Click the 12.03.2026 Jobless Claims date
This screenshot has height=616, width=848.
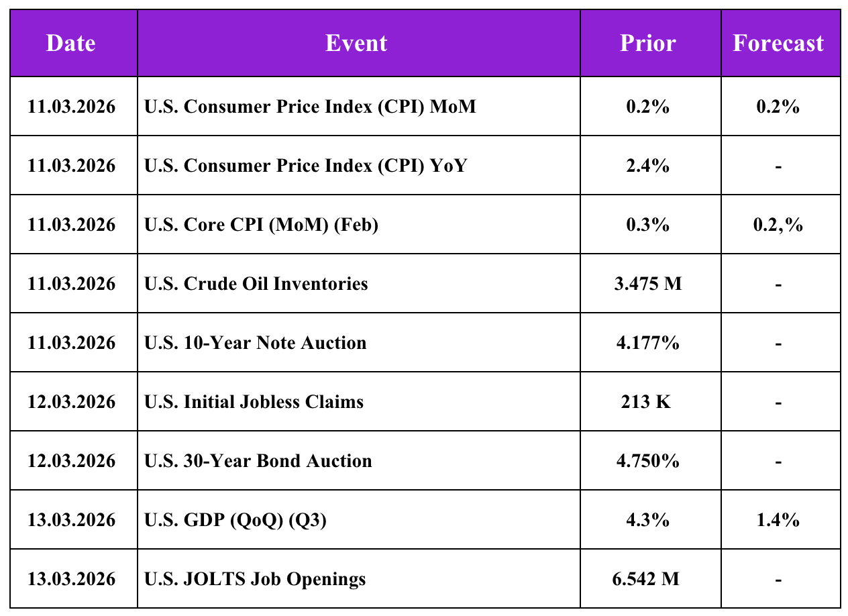71,401
